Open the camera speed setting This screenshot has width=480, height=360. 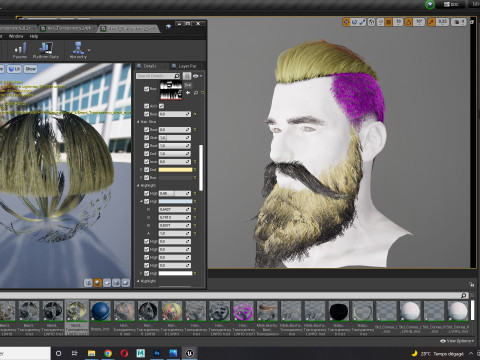(459, 22)
